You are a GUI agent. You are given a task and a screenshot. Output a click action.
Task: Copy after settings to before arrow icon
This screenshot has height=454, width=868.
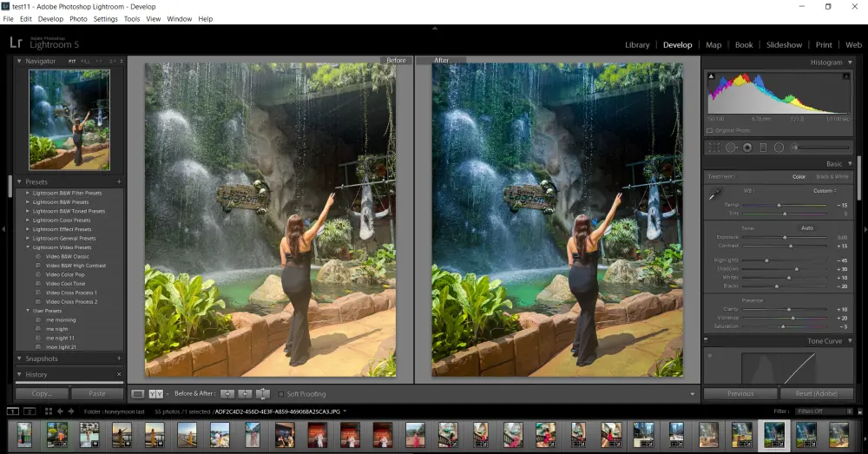[x=245, y=393]
